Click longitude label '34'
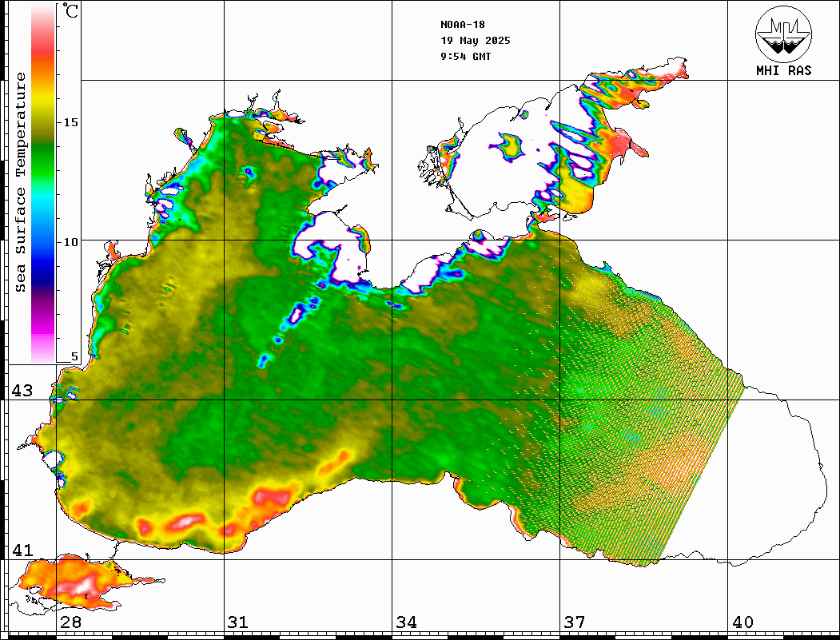 [406, 622]
